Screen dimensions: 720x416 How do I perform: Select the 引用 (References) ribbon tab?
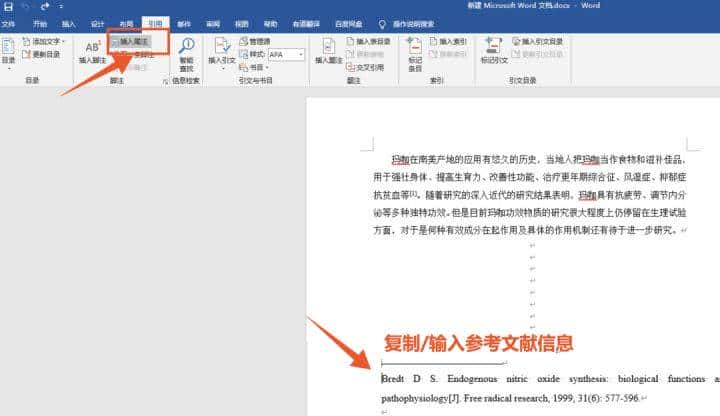click(x=155, y=24)
